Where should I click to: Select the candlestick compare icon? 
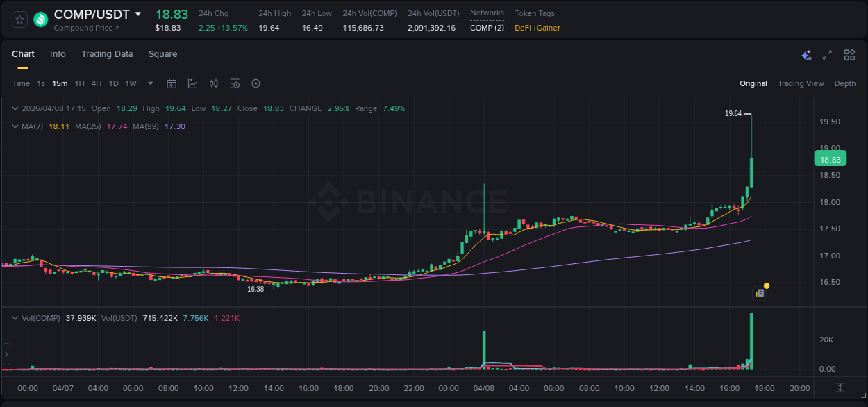pos(214,83)
